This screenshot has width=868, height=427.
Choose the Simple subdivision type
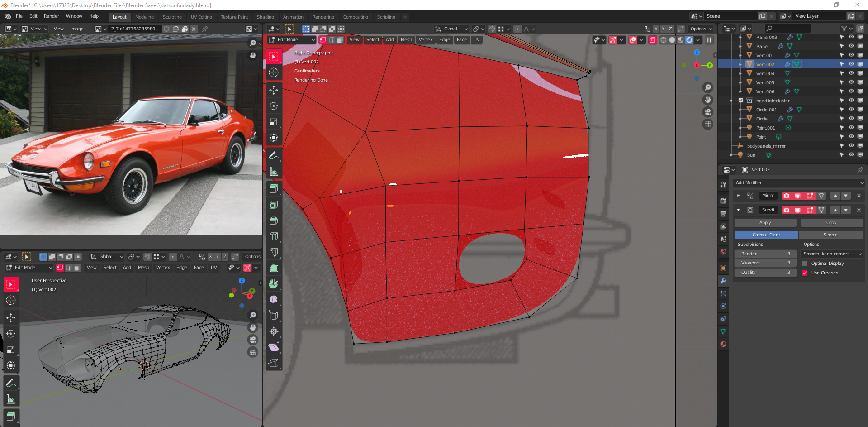(830, 235)
